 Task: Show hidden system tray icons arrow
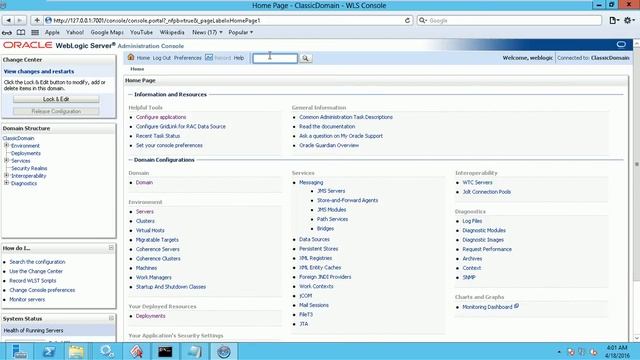click(x=559, y=352)
